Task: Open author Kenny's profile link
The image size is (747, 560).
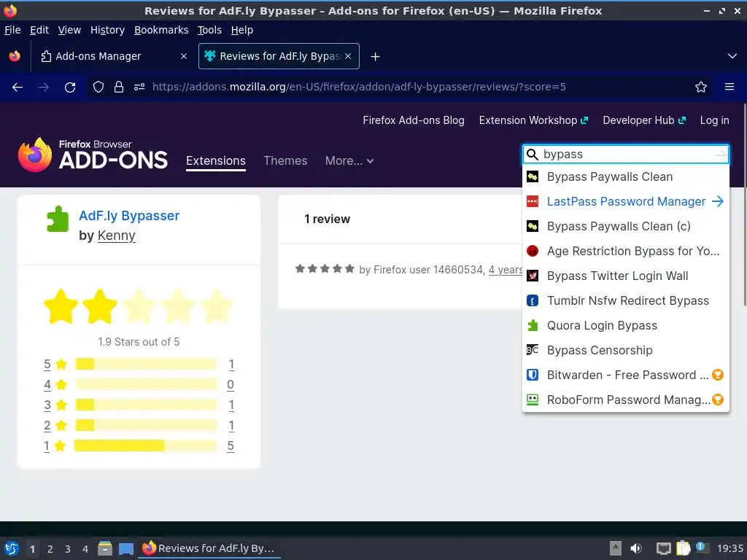Action: (x=116, y=236)
